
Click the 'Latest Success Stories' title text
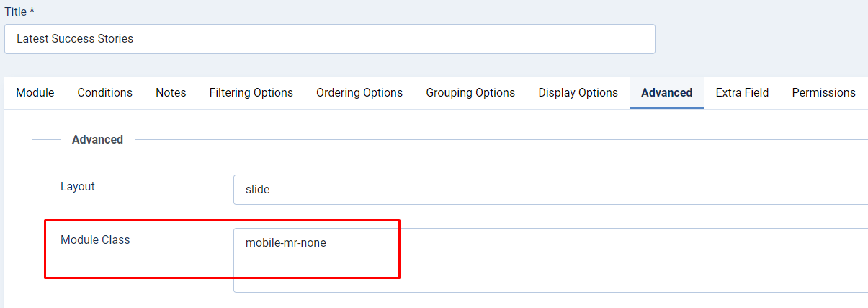coord(75,39)
